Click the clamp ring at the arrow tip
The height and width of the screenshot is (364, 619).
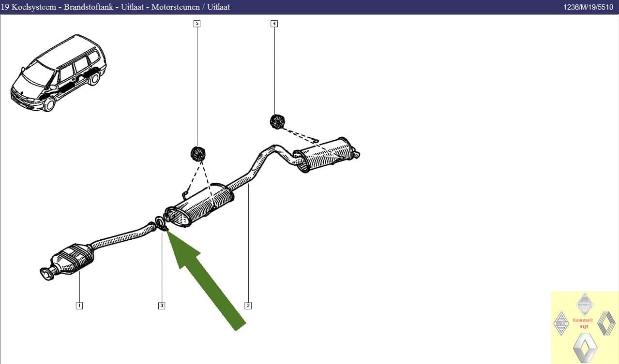tap(160, 223)
